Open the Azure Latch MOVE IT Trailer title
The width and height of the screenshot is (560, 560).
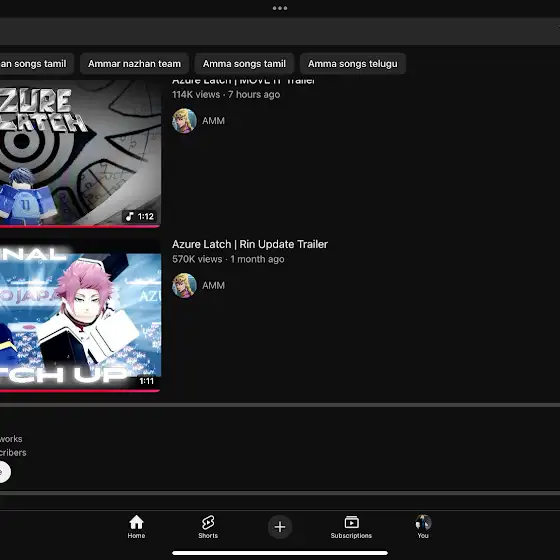point(243,81)
